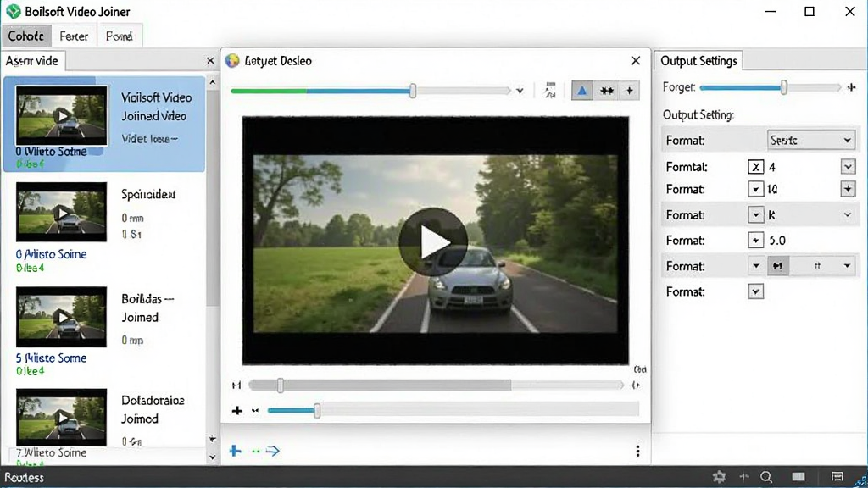Toggle the checkbox in the last Format row
The height and width of the screenshot is (488, 868).
[755, 291]
